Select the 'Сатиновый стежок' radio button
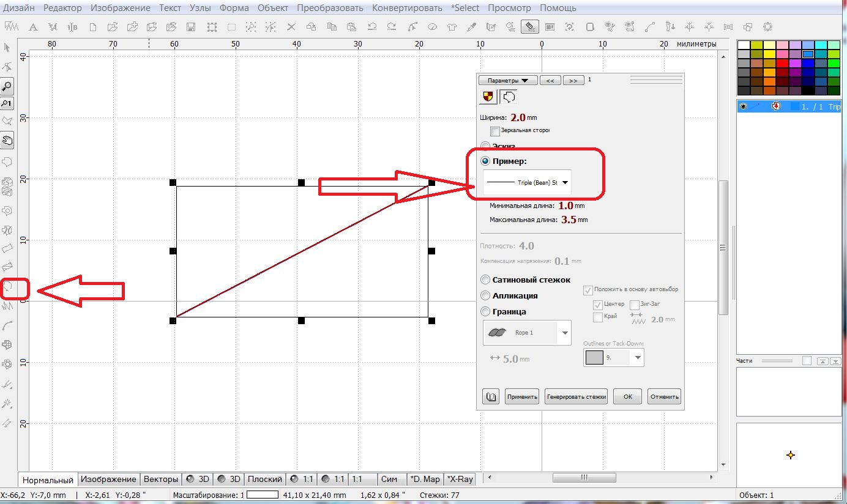Viewport: 847px width, 504px height. click(485, 280)
